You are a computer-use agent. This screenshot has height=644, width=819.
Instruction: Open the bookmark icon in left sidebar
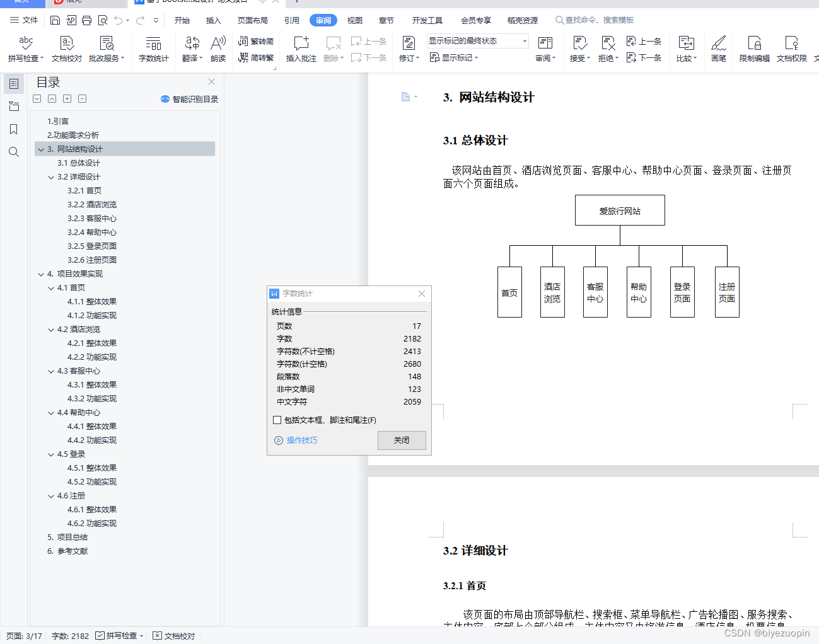tap(14, 129)
